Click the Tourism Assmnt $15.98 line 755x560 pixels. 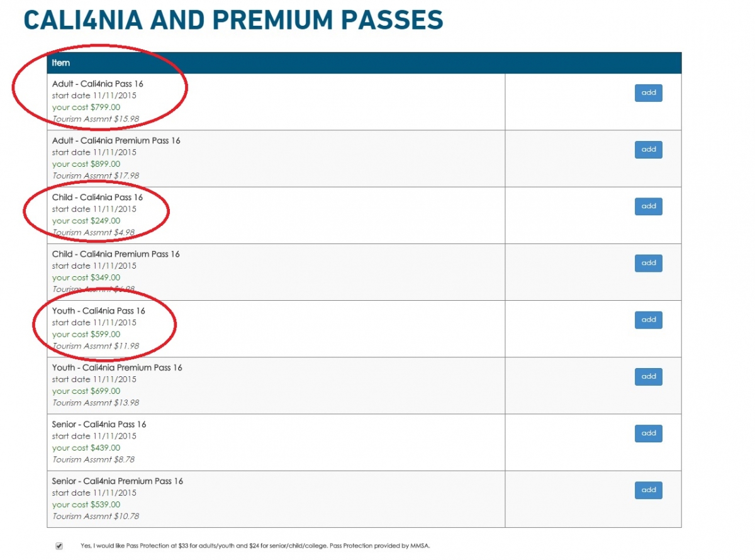click(x=96, y=119)
